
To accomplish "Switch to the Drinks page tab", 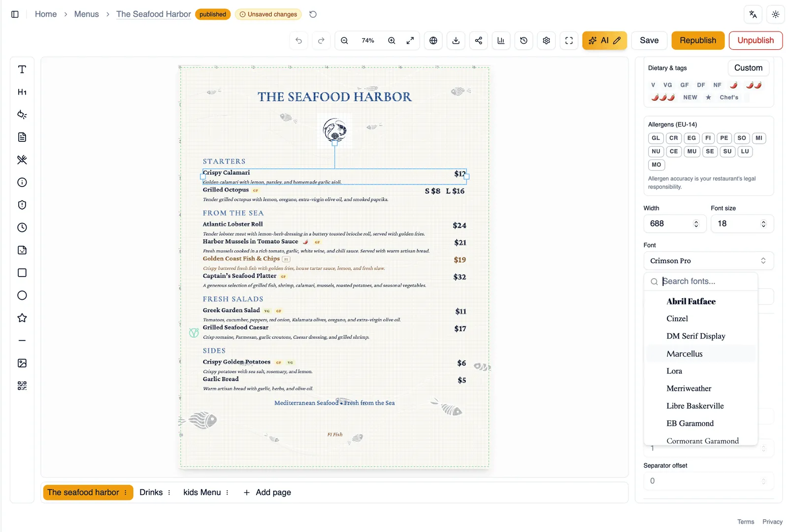I will [151, 493].
